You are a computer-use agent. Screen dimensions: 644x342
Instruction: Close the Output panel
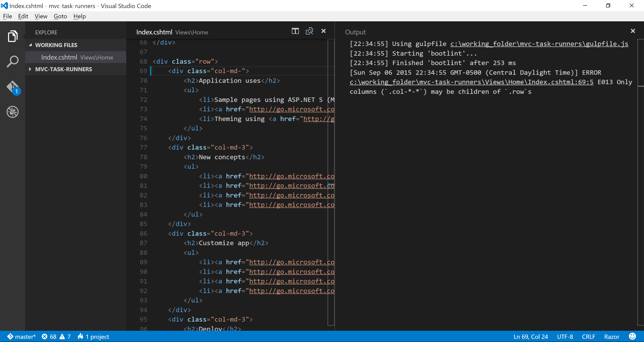click(x=633, y=31)
